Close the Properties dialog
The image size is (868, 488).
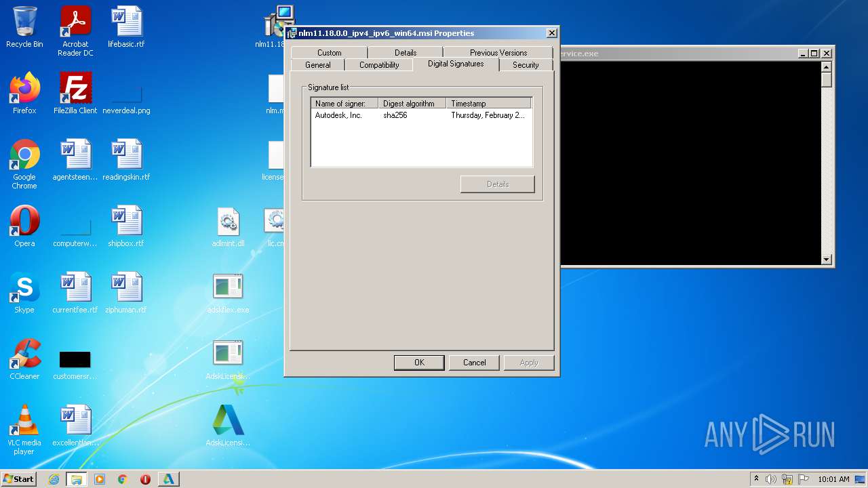pos(552,33)
